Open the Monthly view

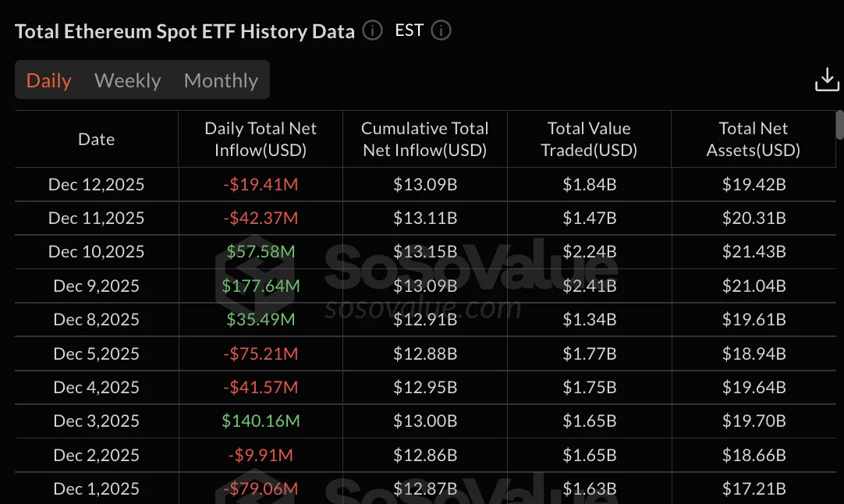[x=221, y=80]
